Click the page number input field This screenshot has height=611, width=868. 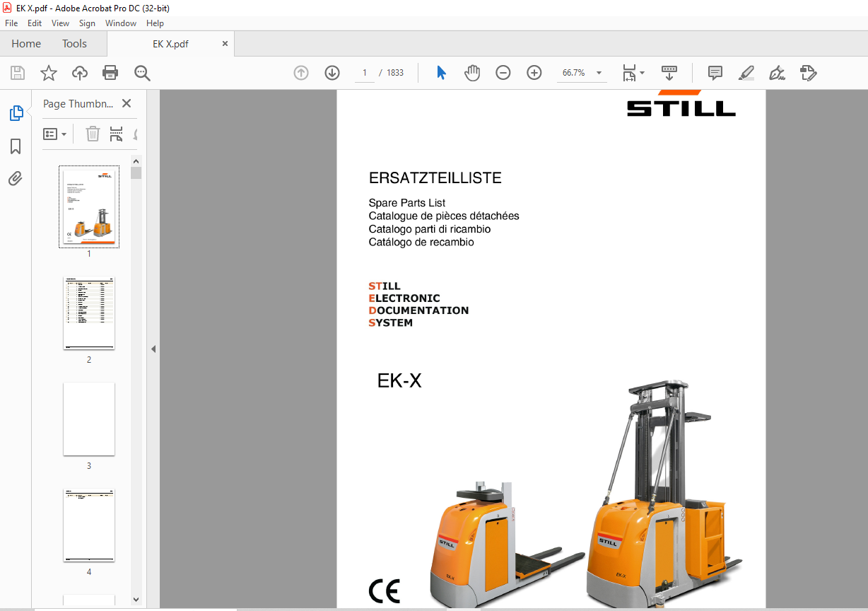[365, 73]
